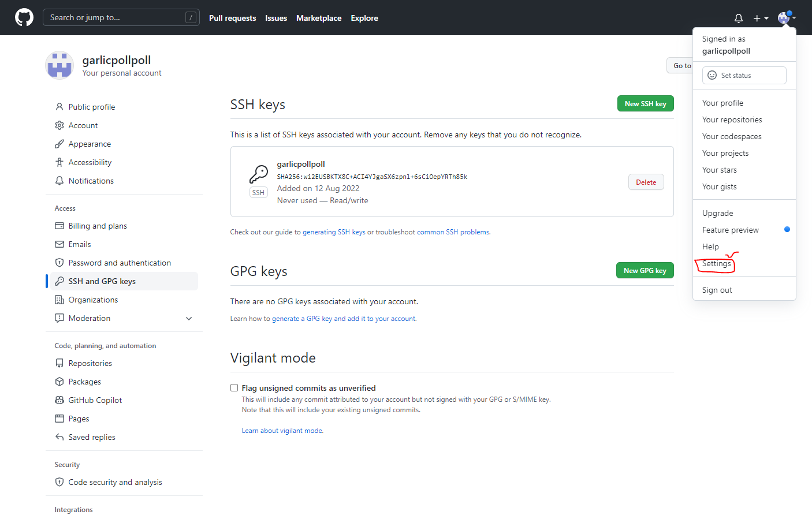Screen dimensions: 812x519
Task: Click the partially hidden Go to button
Action: coord(680,65)
